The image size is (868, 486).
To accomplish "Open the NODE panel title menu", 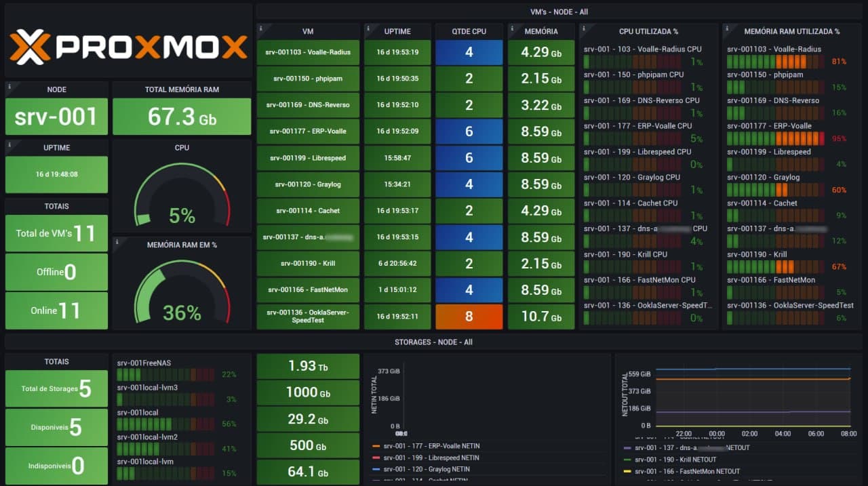I will 57,89.
